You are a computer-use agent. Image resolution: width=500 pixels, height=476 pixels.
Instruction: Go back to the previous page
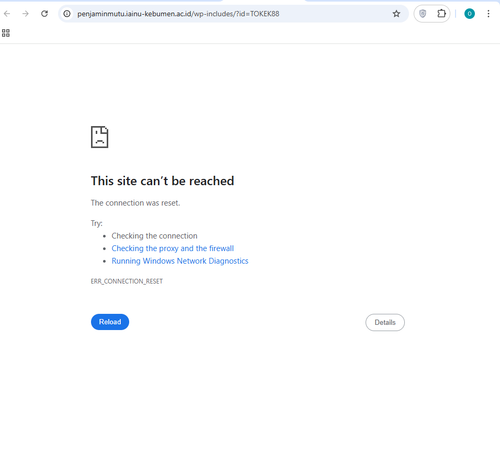click(x=7, y=14)
